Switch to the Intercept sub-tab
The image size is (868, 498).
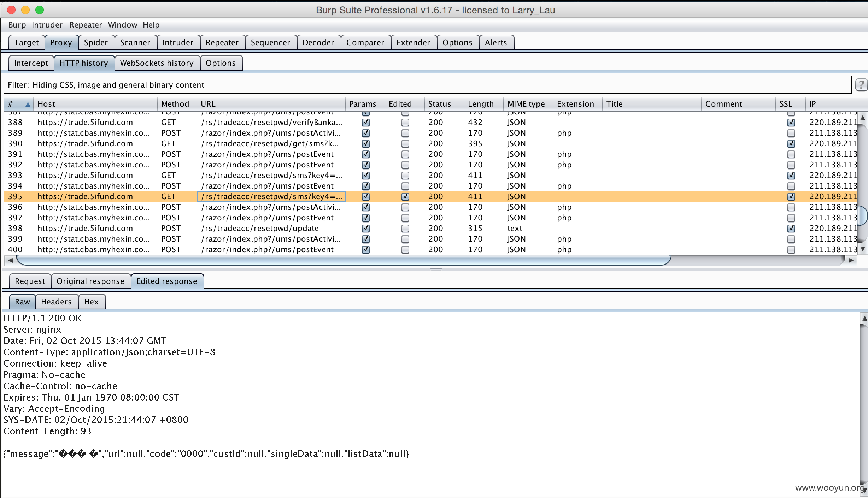[x=31, y=63]
